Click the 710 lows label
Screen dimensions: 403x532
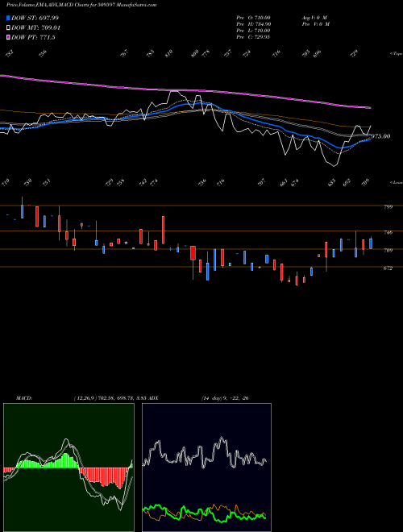point(5,182)
